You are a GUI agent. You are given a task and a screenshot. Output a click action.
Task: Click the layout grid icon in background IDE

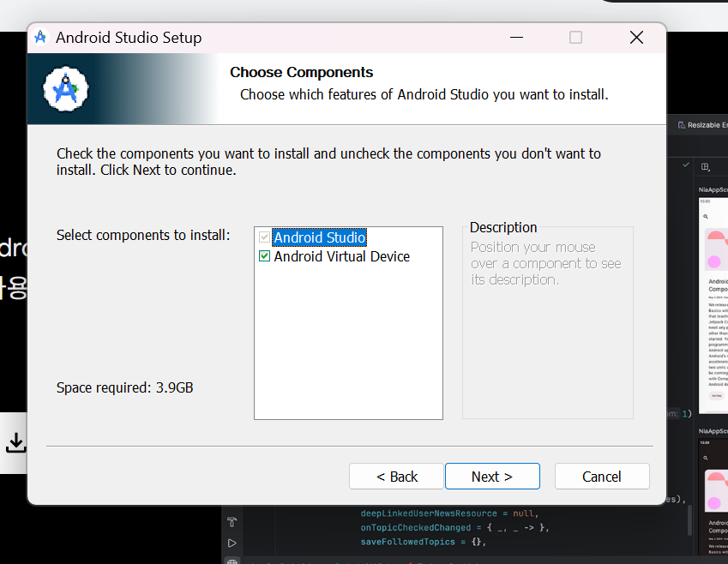click(x=705, y=166)
